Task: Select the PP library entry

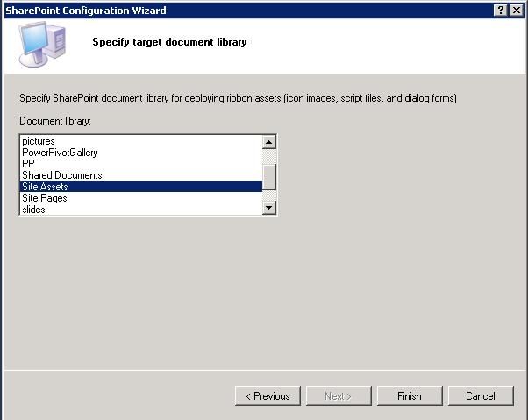Action: pyautogui.click(x=140, y=164)
